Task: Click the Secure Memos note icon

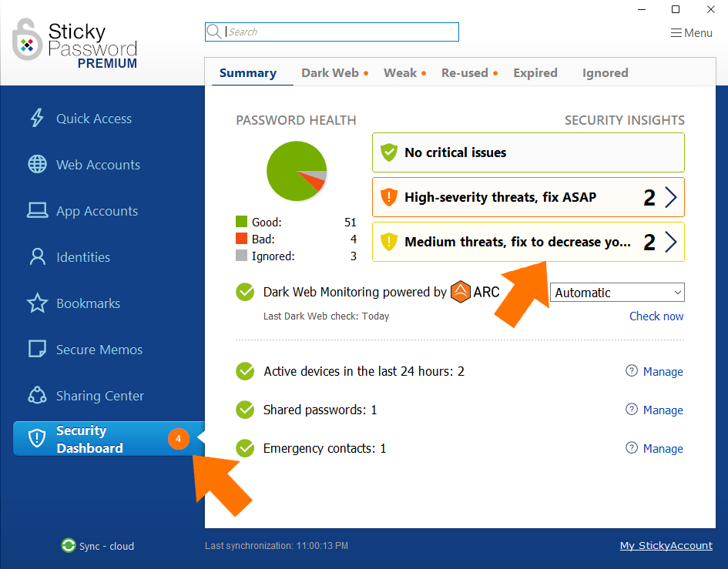Action: (37, 349)
